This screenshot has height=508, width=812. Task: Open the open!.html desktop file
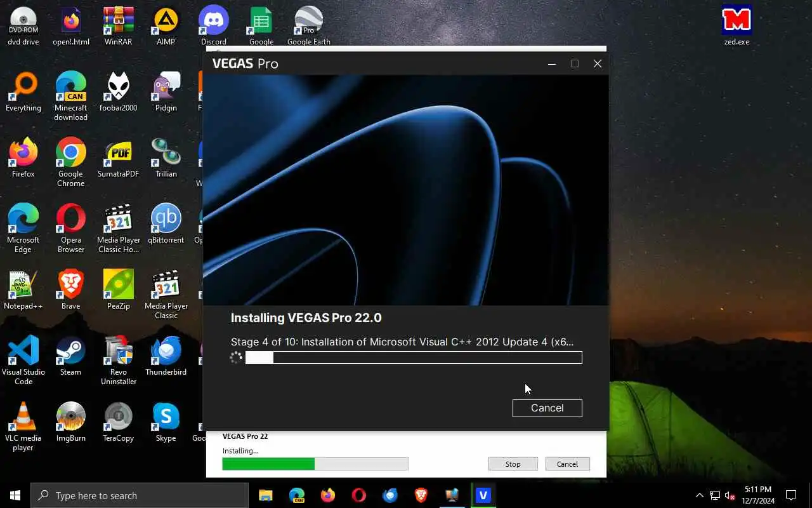tap(71, 26)
